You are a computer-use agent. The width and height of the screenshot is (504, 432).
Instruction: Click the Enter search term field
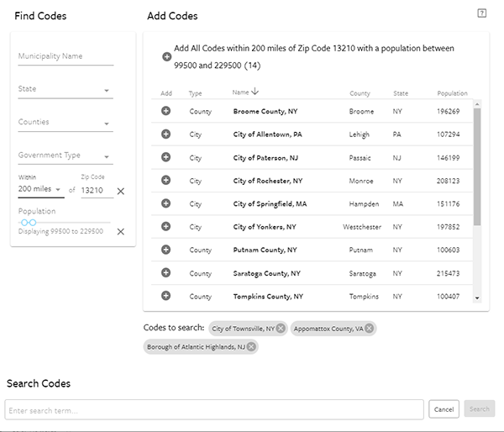(x=214, y=410)
